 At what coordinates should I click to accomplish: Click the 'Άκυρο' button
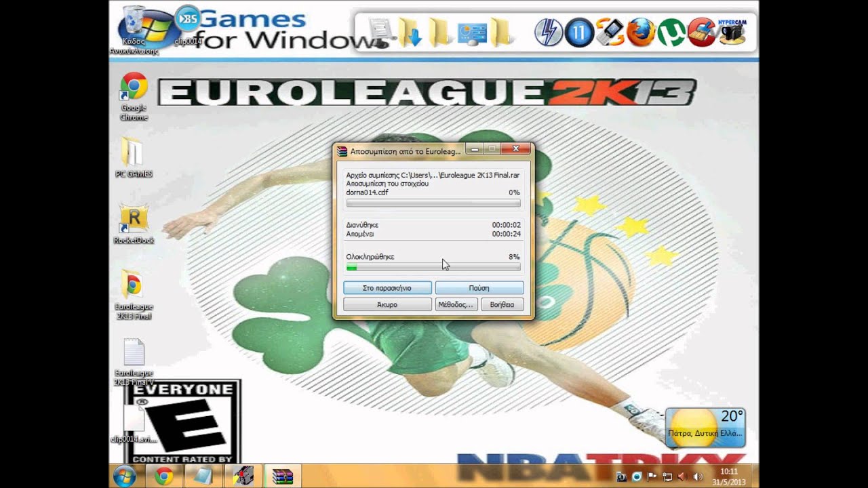tap(387, 305)
